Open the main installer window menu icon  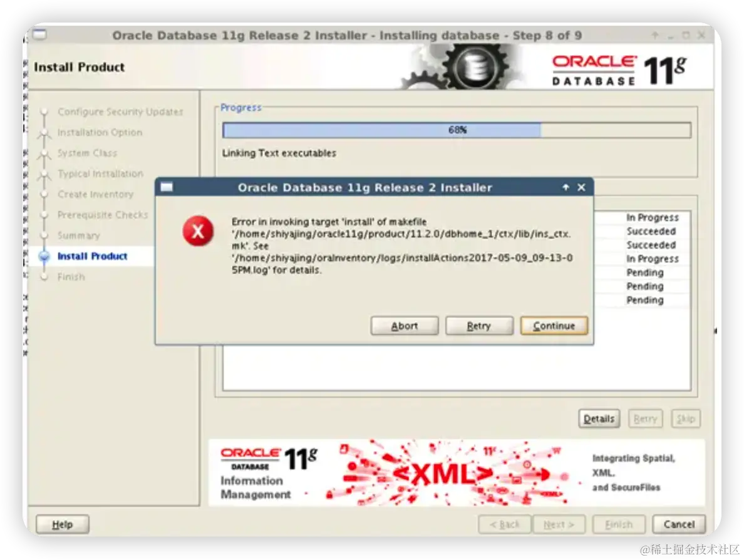(x=39, y=34)
